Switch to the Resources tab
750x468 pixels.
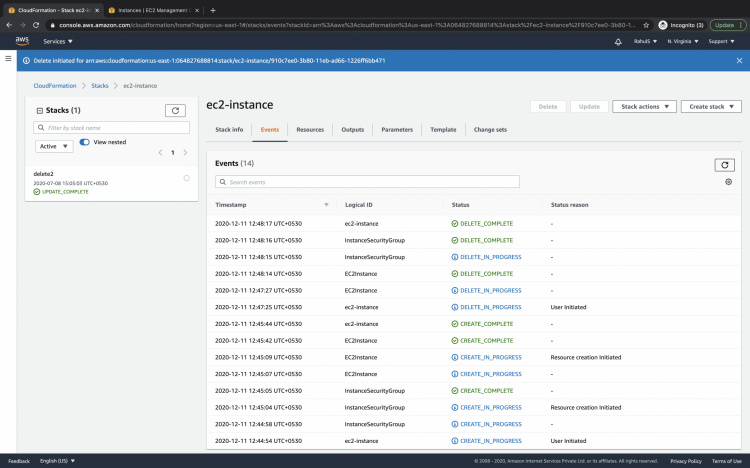(x=310, y=130)
